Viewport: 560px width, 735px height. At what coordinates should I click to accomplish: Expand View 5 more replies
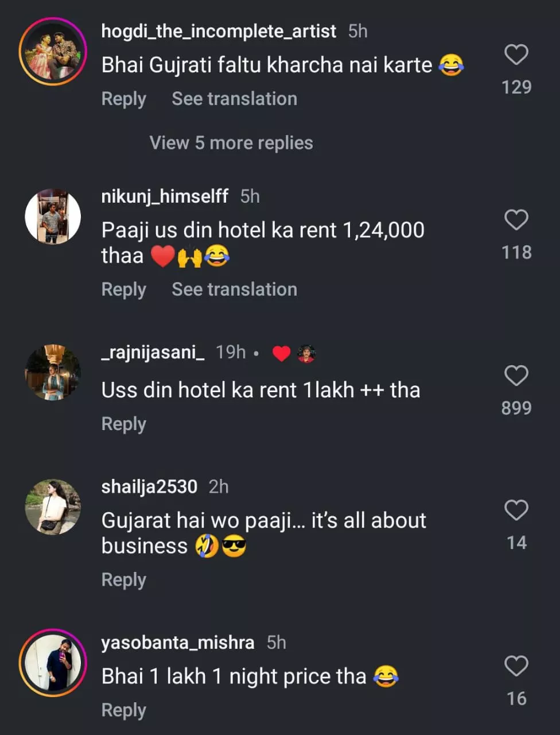click(x=231, y=143)
